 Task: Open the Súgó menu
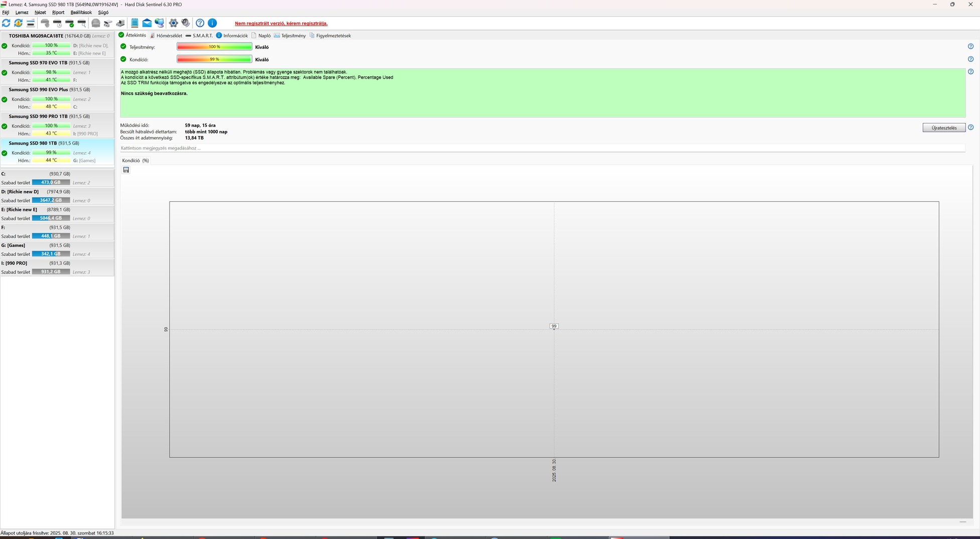point(103,13)
